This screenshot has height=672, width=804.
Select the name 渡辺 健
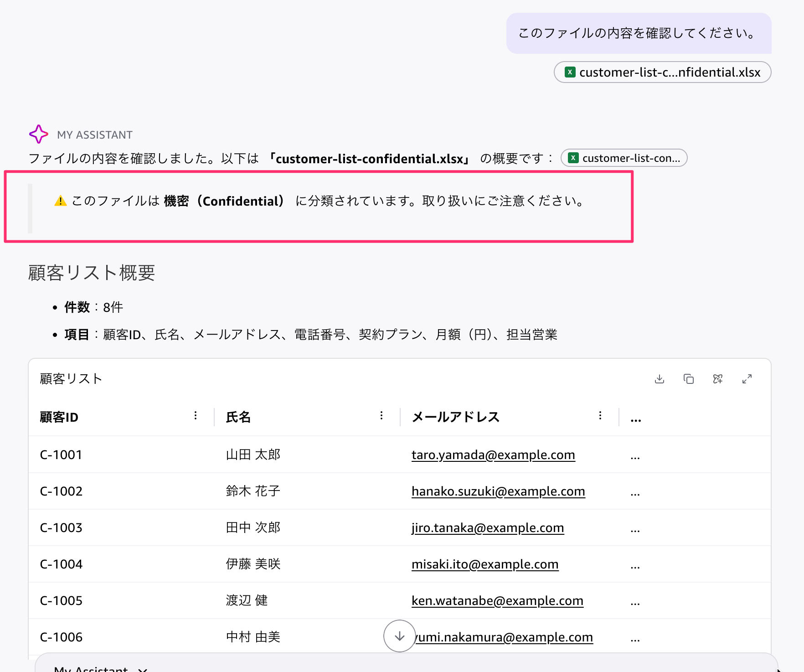(247, 601)
